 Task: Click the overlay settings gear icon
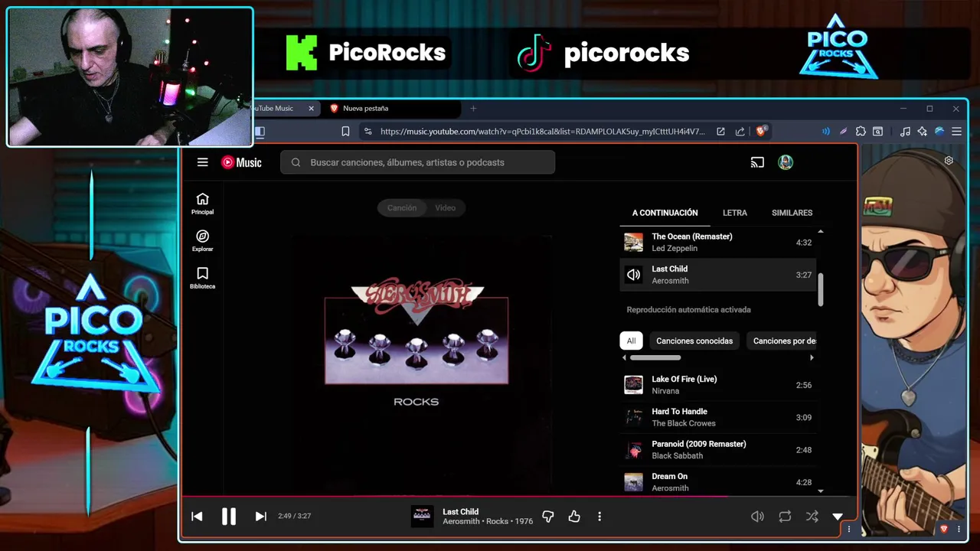point(949,161)
